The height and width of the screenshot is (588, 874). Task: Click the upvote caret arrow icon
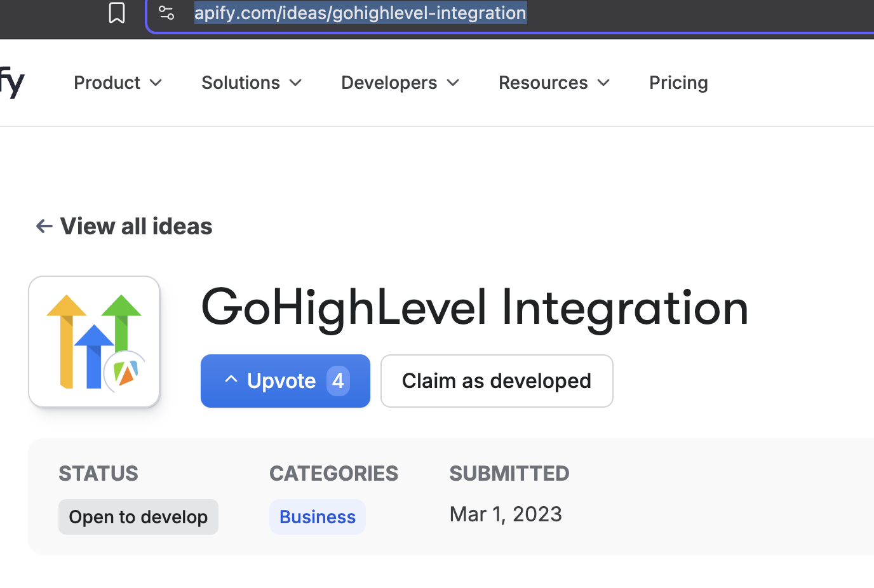click(x=231, y=380)
